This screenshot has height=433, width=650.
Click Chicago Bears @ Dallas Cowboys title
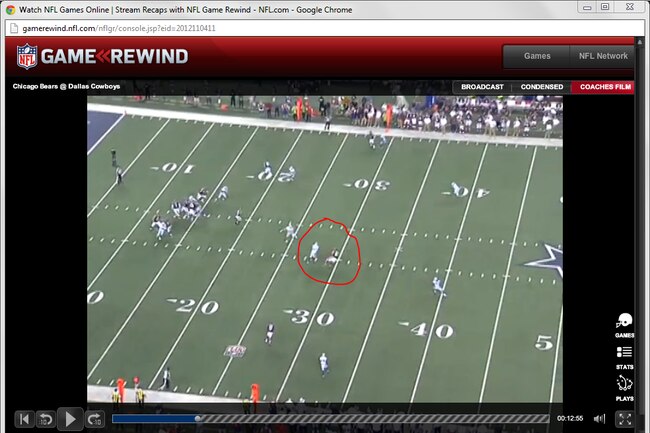pos(66,86)
